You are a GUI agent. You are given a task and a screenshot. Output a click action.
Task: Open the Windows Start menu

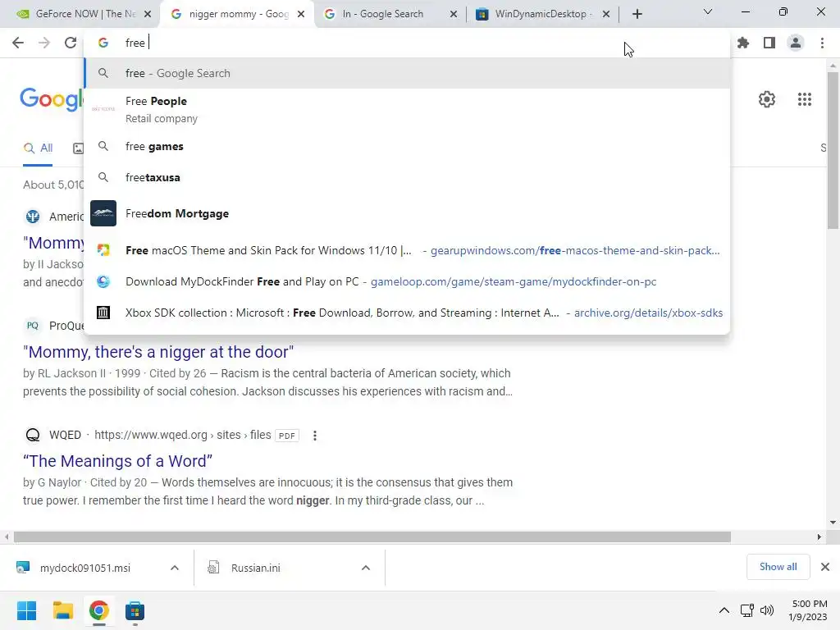pyautogui.click(x=26, y=610)
